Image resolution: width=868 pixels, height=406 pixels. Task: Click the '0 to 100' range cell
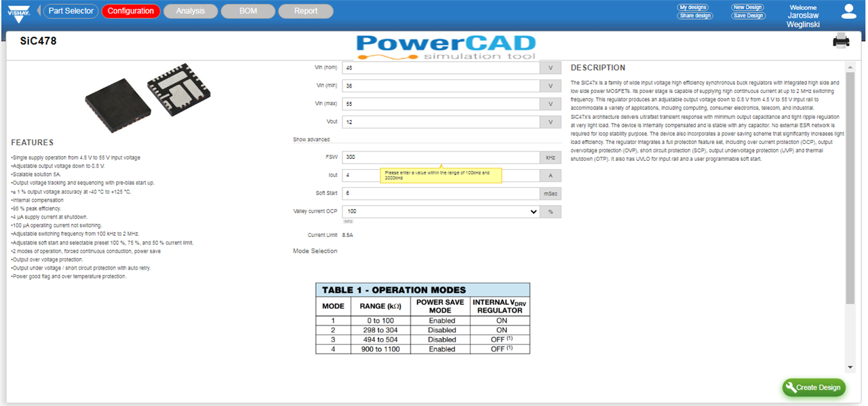coord(381,320)
